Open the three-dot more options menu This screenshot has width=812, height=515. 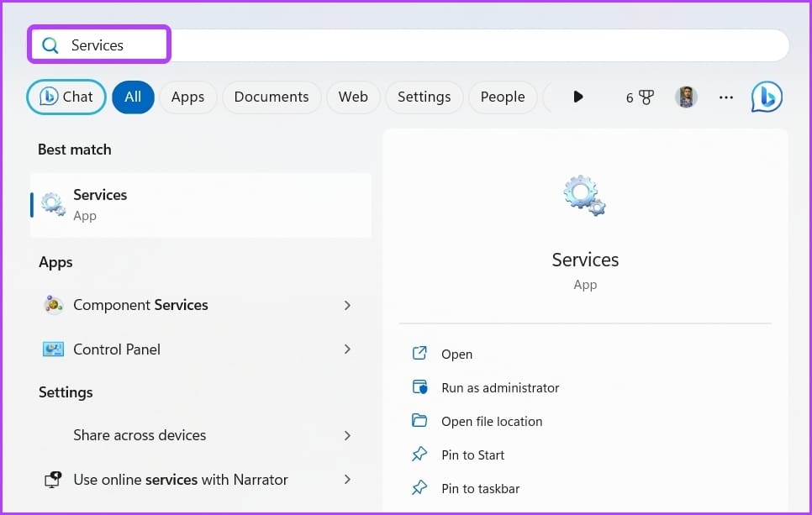pyautogui.click(x=726, y=97)
